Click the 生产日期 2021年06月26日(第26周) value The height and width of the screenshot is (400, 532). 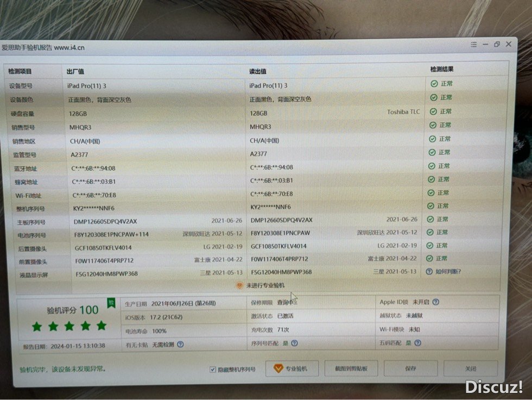pos(183,303)
